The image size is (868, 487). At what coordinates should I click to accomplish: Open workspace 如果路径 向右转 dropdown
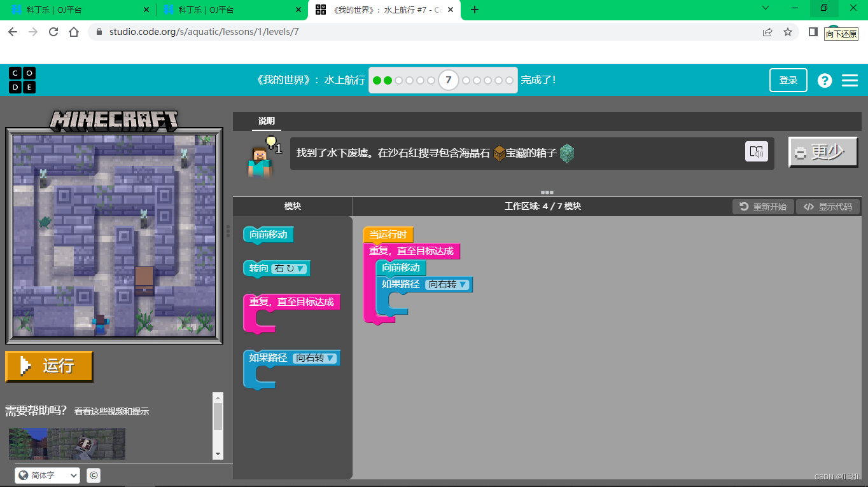point(447,284)
